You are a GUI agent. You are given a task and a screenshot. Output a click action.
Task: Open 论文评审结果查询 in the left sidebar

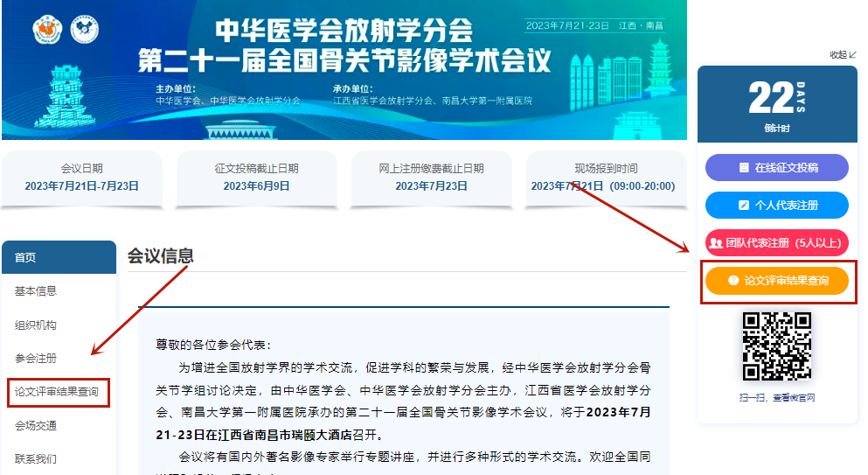57,393
